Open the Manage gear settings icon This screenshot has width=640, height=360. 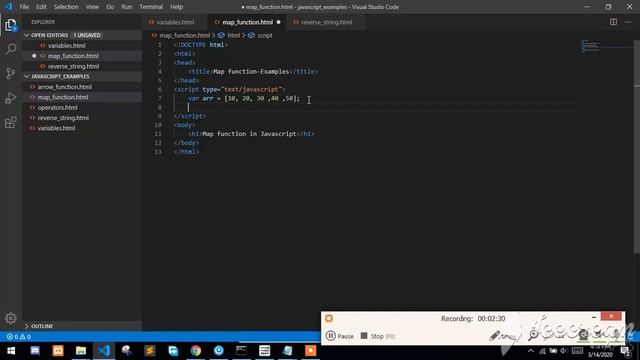11,318
